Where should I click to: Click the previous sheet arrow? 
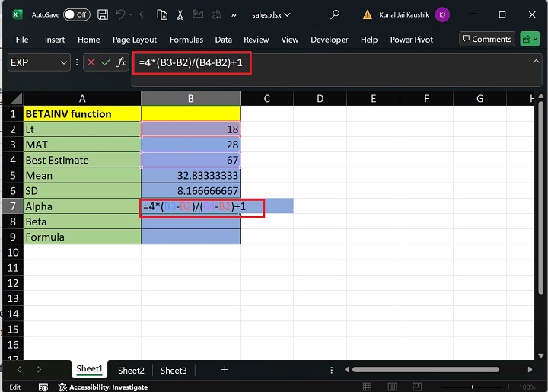[x=19, y=369]
